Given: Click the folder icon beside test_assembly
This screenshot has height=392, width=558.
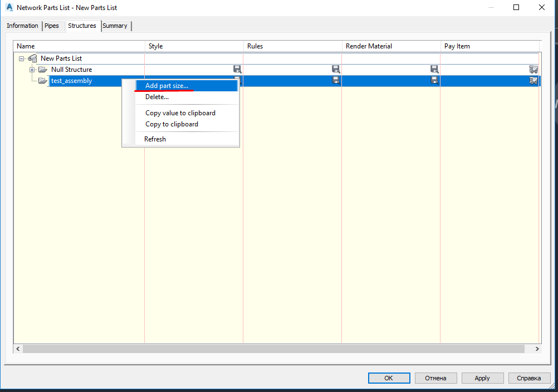Looking at the screenshot, I should point(42,80).
